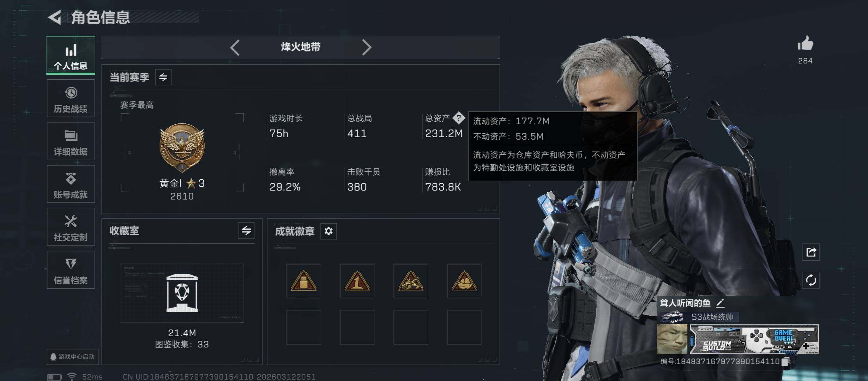Open the 社交定制 sidebar tab
This screenshot has width=868, height=381.
(71, 227)
